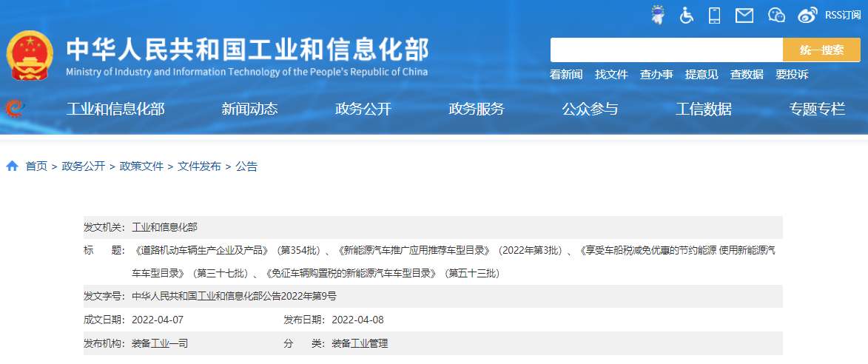Open the mobile version phone icon
The width and height of the screenshot is (868, 364).
pos(715,15)
